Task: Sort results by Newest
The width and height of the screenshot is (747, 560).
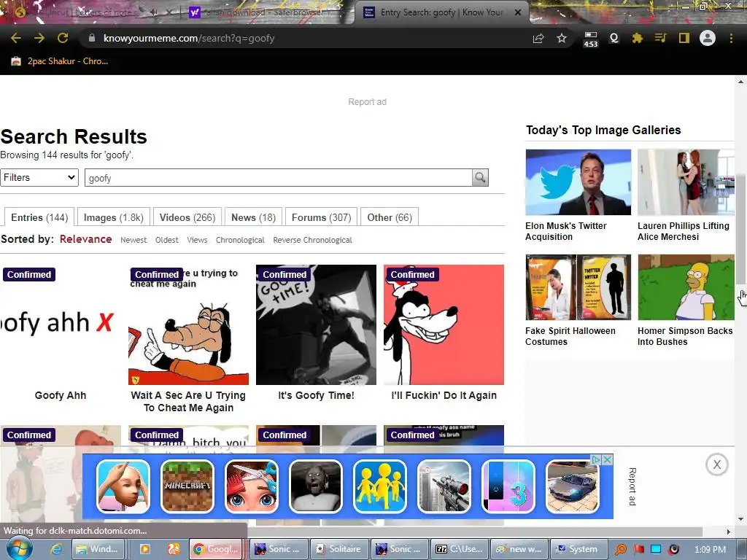Action: point(133,240)
